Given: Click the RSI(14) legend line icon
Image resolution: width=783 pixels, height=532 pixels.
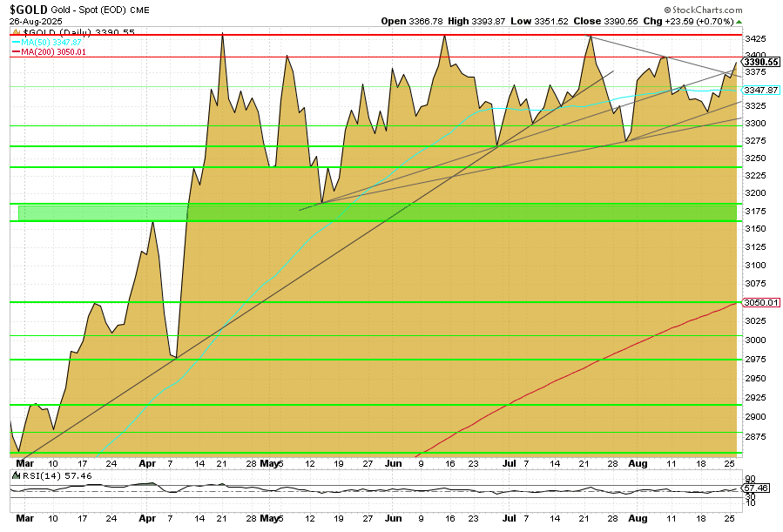Looking at the screenshot, I should tap(16, 476).
